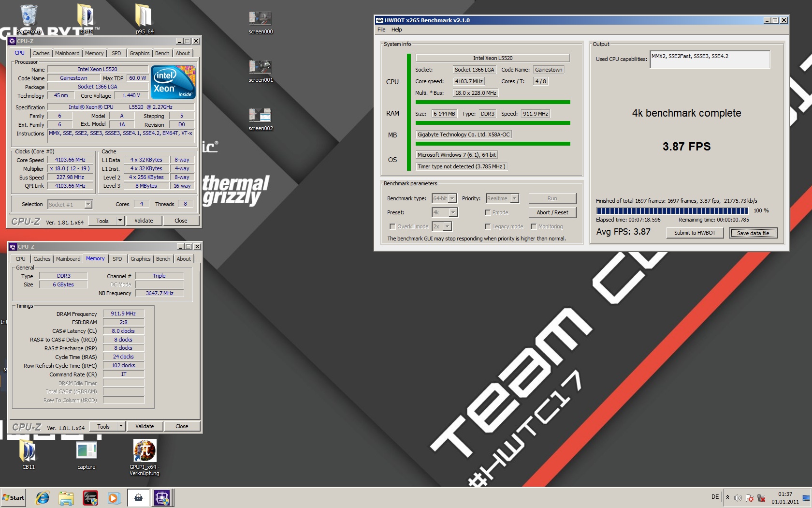
Task: Switch to CPU-Z taskbar button
Action: pyautogui.click(x=162, y=497)
